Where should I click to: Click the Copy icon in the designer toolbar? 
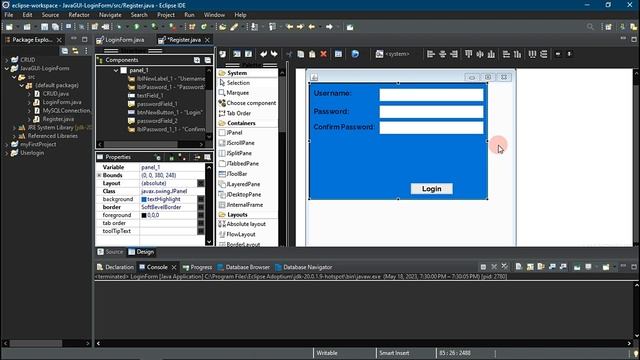coord(301,54)
